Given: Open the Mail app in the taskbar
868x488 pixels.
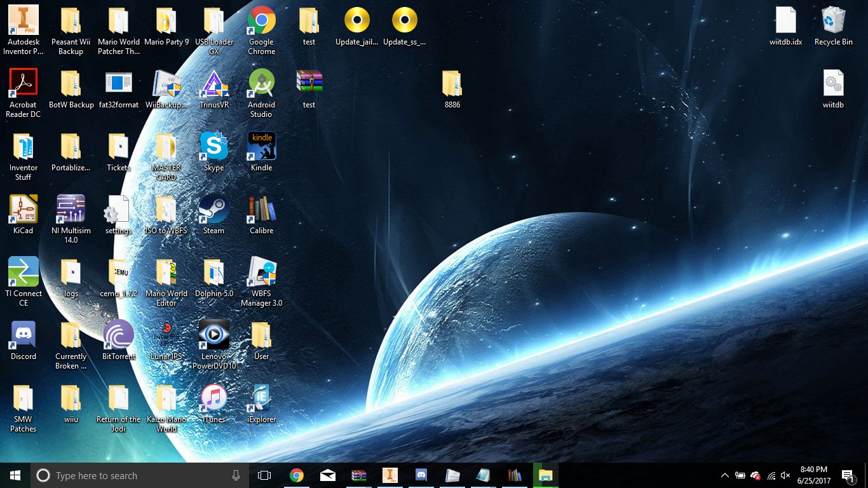Looking at the screenshot, I should pos(328,475).
